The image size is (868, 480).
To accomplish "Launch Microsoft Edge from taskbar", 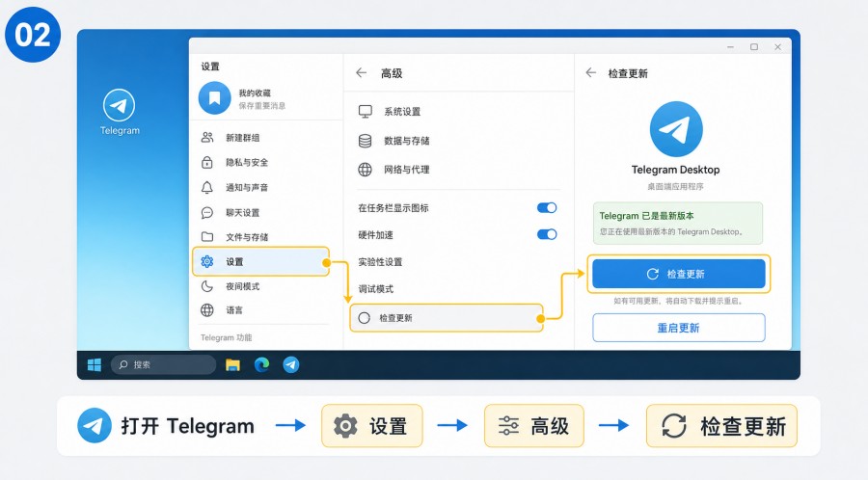I will (261, 364).
